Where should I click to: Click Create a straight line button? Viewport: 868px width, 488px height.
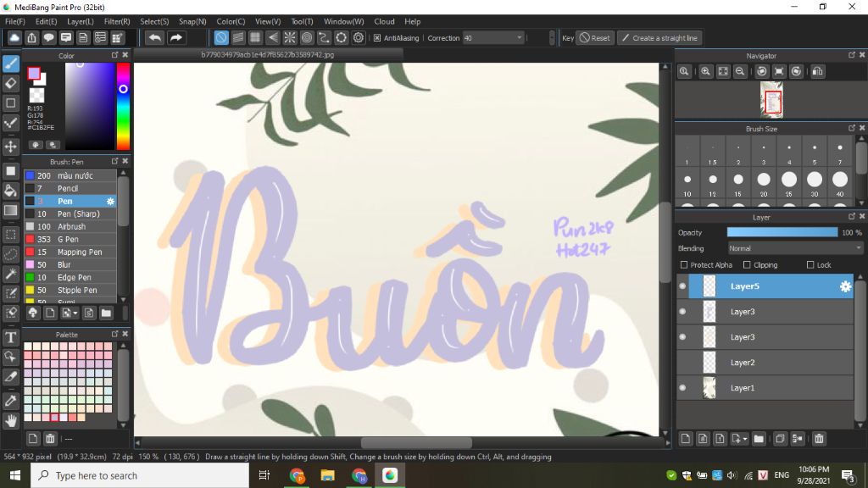[659, 38]
